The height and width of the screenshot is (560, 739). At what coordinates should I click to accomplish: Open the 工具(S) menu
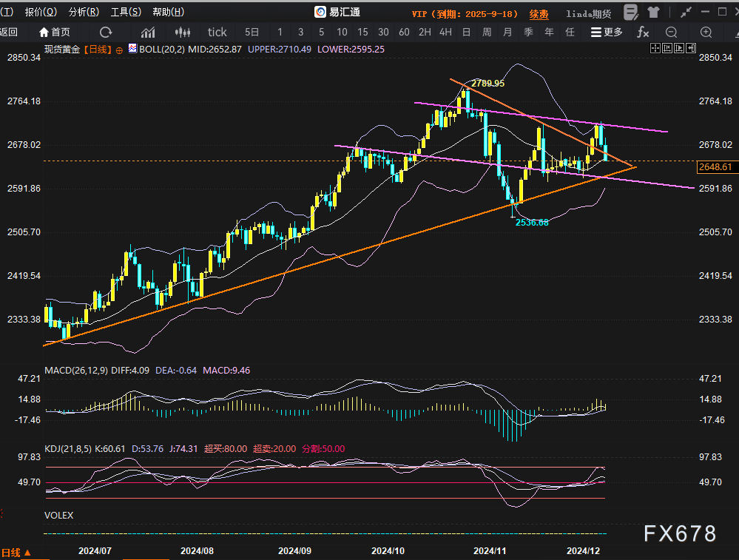[126, 12]
